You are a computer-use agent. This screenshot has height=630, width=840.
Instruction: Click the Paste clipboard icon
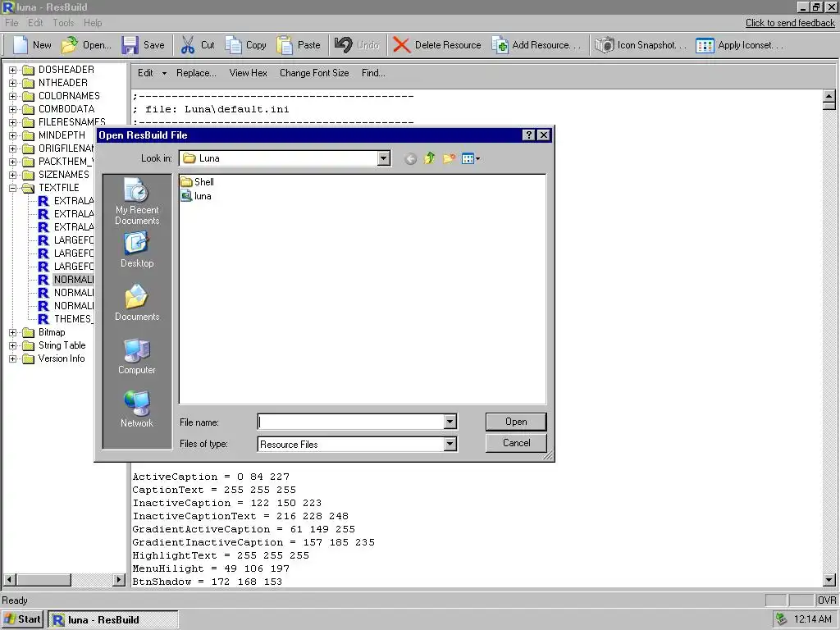[x=285, y=45]
